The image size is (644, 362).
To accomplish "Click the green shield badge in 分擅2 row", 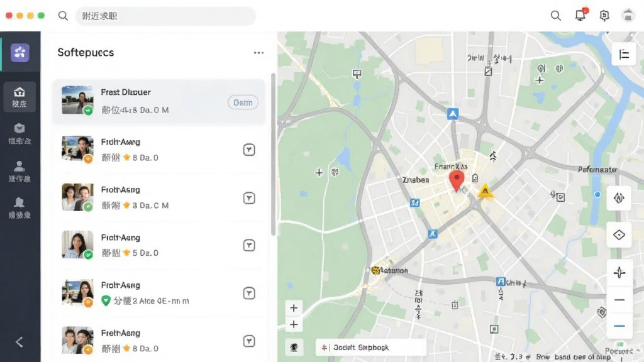I will pos(106,301).
